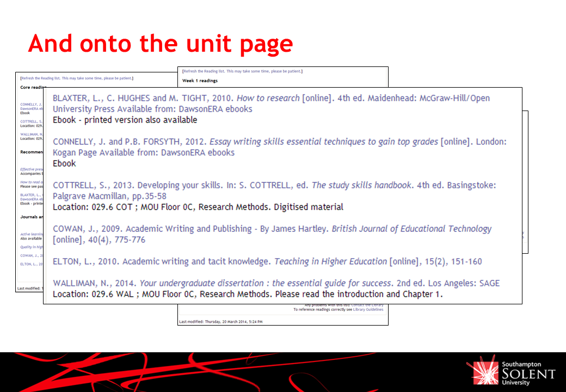Click the 'And onto the unit page' title
566x392 pixels.
tap(161, 44)
